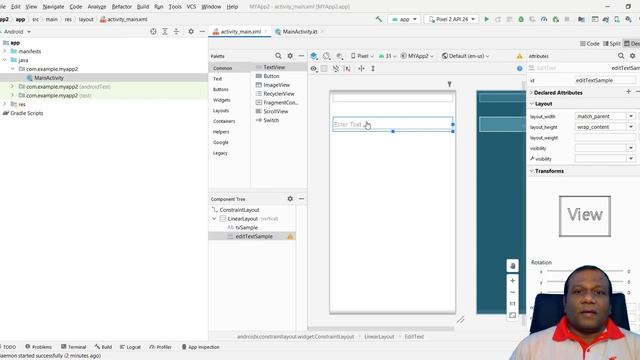Screen dimensions: 640x360
Task: Click the pan hand tool in design view
Action: point(513,266)
